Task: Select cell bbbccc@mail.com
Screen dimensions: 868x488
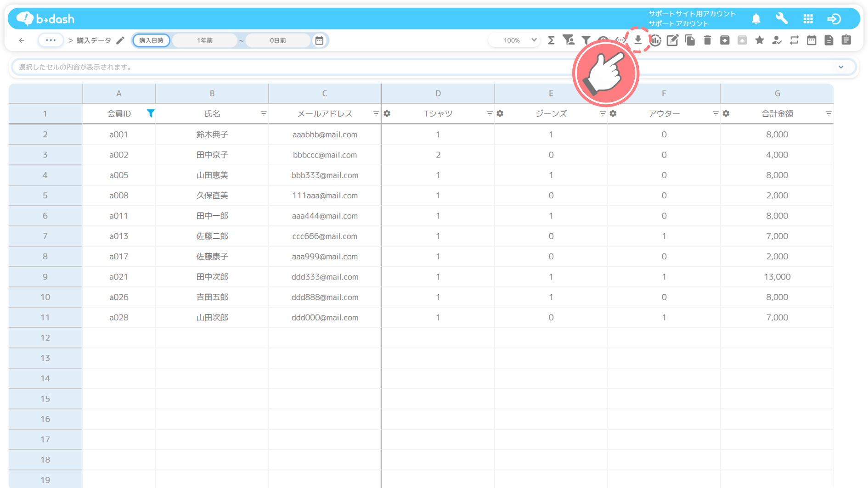Action: pyautogui.click(x=325, y=155)
